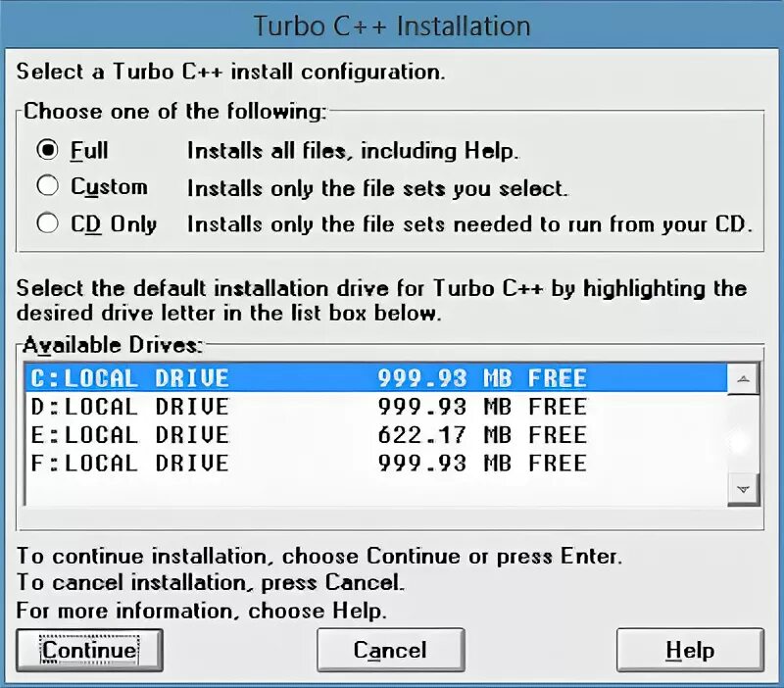Screen dimensions: 784x688
Task: Click the Turbo C++ Installation title bar
Action: pos(392,25)
